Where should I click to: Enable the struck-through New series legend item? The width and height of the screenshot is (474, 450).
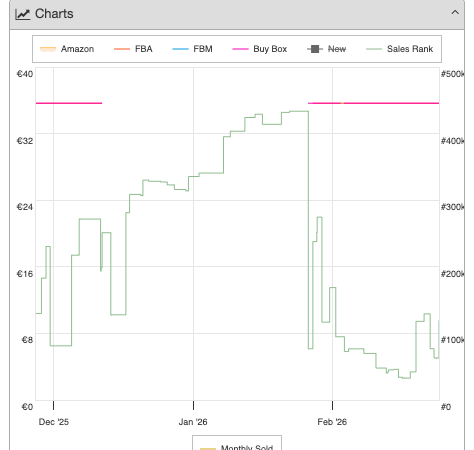326,49
